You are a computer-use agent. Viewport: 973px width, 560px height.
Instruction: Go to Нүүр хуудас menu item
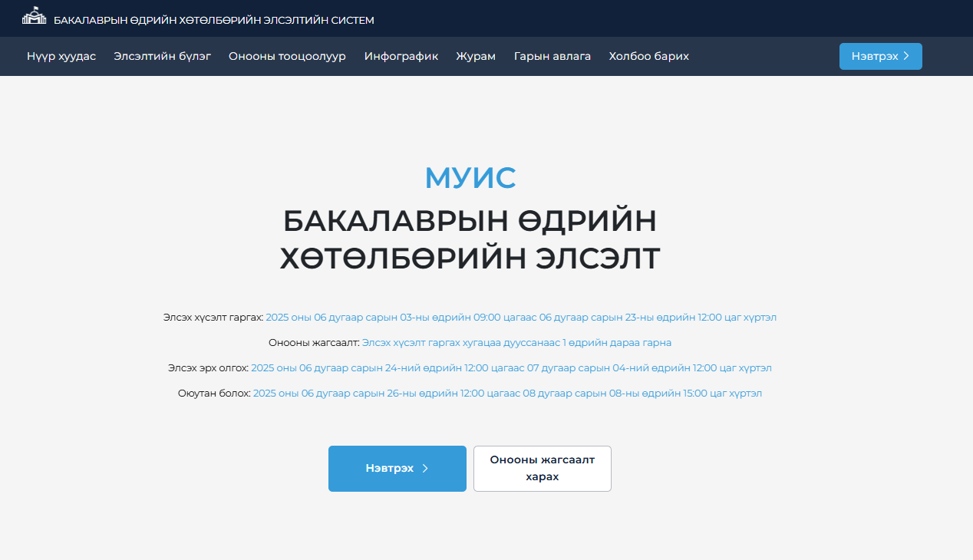tap(61, 56)
